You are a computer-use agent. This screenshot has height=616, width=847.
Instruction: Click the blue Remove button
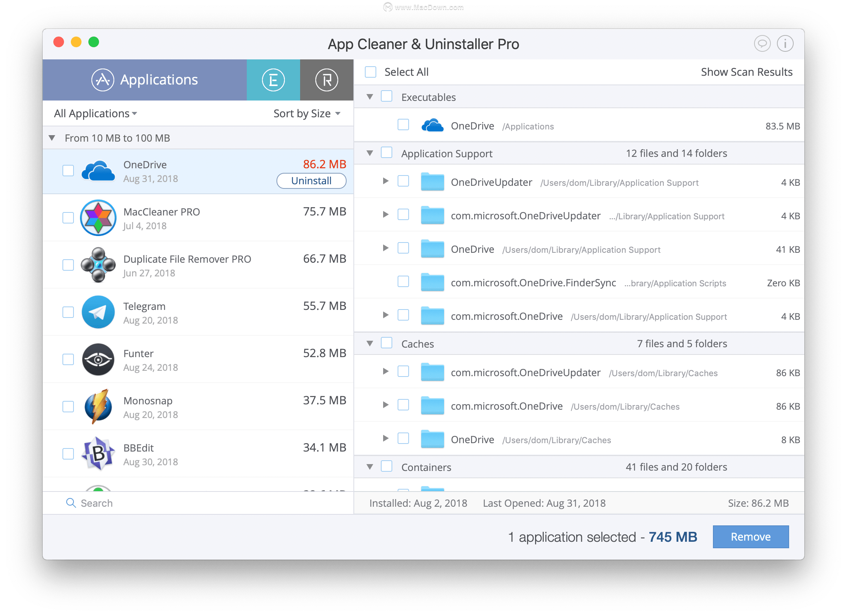pyautogui.click(x=751, y=537)
